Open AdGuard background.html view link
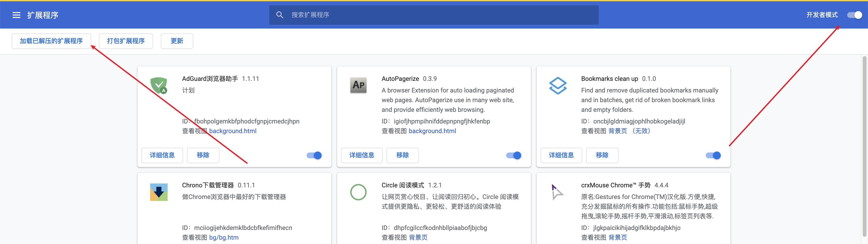 (233, 131)
